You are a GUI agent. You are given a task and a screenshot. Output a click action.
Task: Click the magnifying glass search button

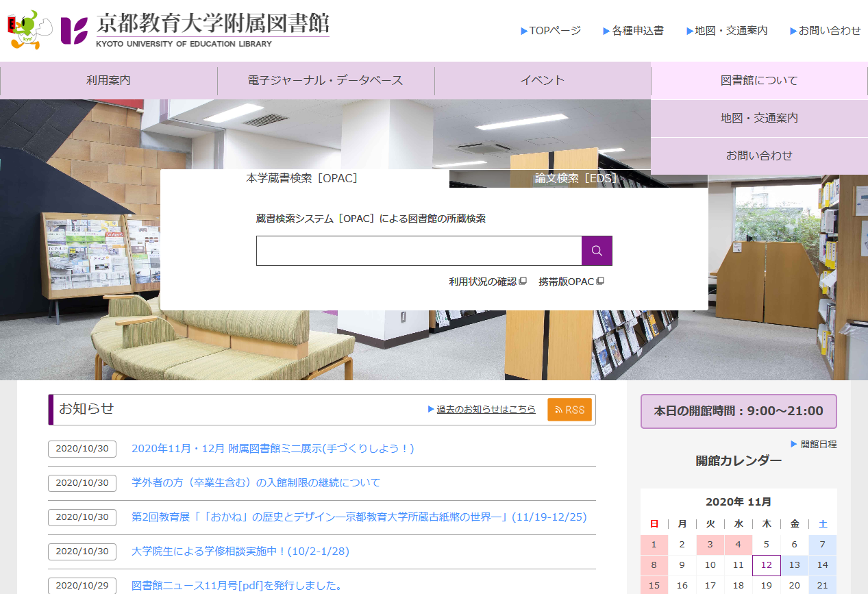pyautogui.click(x=597, y=251)
